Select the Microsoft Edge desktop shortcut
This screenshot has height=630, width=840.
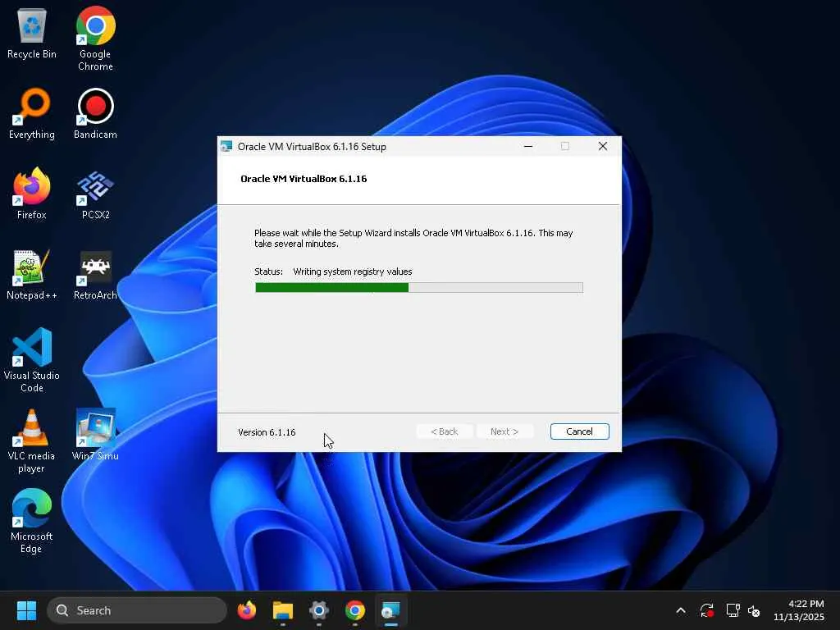coord(32,521)
